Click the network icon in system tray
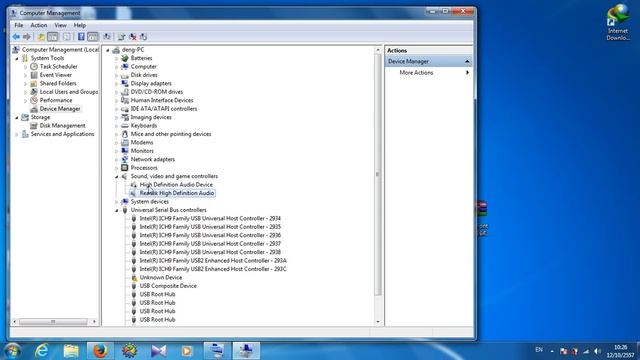Screen dimensions: 640x360 pos(587,351)
